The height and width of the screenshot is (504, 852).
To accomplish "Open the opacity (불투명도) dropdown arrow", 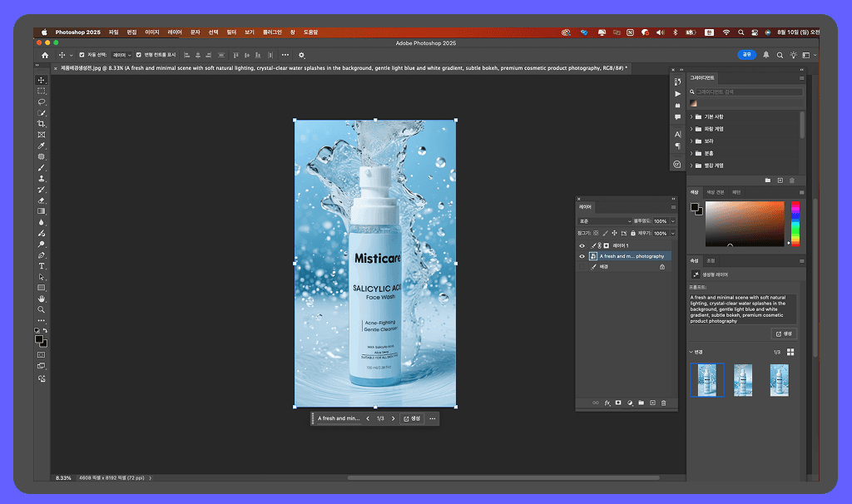I will click(x=672, y=221).
